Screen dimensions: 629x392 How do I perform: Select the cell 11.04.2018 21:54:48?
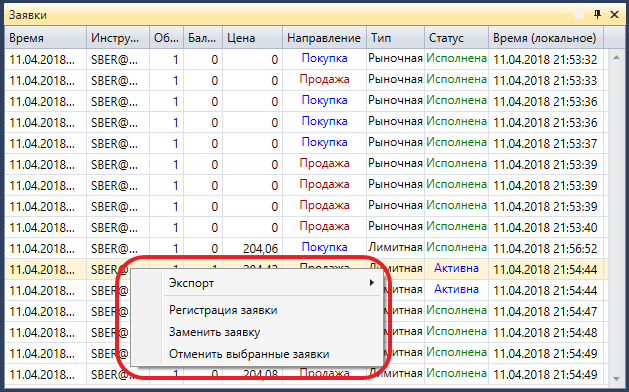(x=545, y=332)
